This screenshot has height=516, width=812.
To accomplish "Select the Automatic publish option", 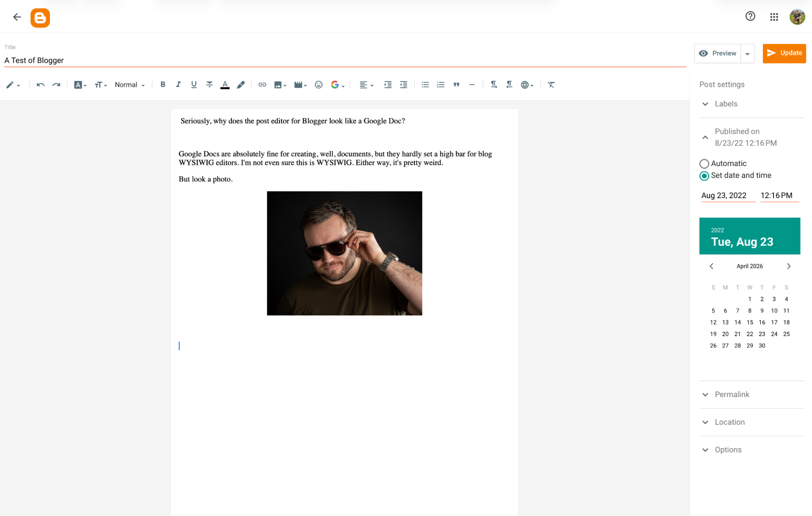I will (x=704, y=164).
